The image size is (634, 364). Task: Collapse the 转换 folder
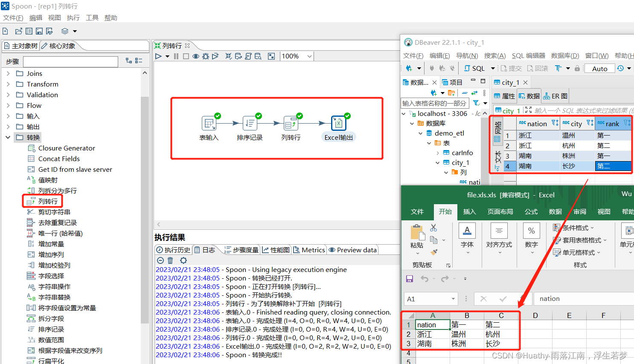[8, 138]
